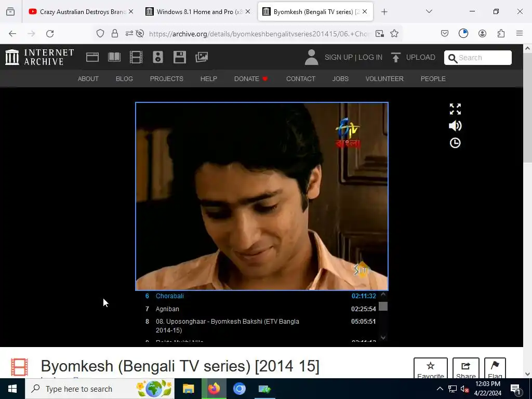Open the DONATE menu item

click(251, 79)
